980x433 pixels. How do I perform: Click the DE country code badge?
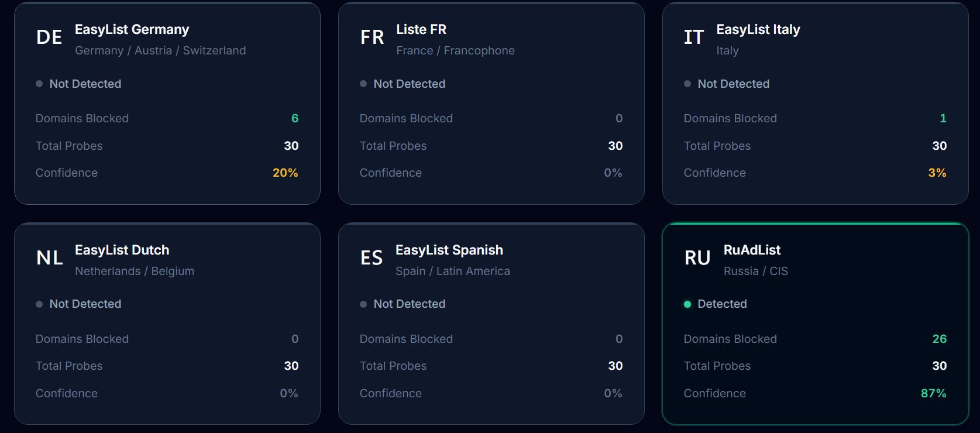[49, 37]
